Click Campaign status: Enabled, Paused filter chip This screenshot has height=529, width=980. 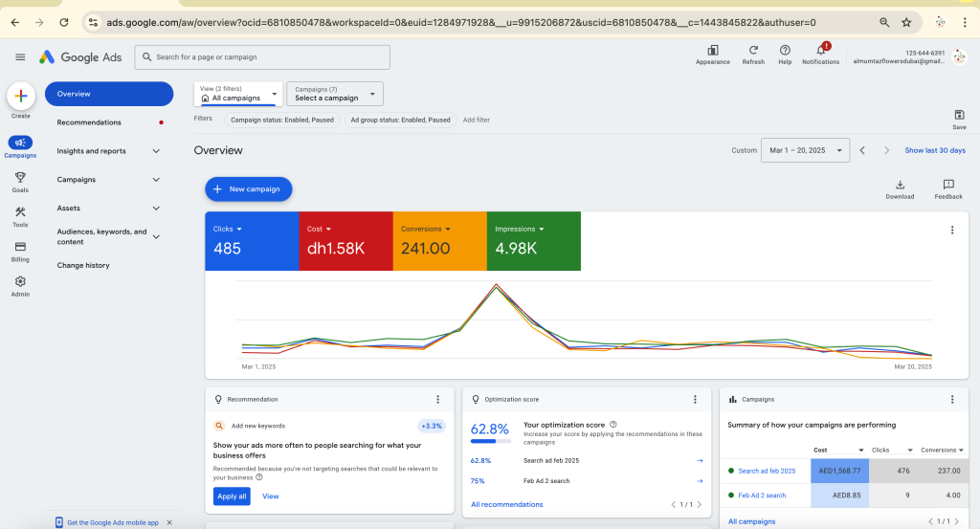(x=282, y=120)
